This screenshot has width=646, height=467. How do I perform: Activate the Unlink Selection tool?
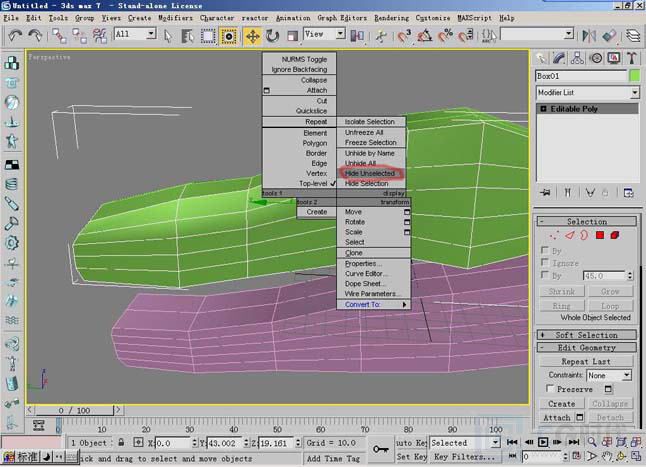coord(79,36)
